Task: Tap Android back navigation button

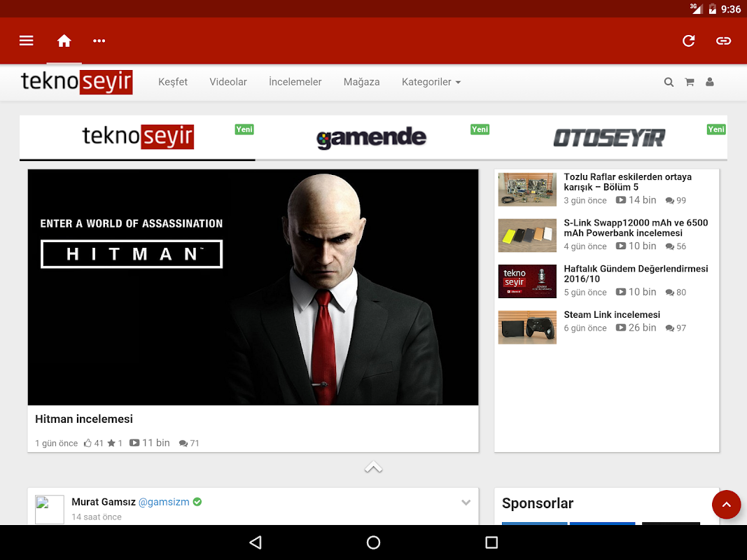Action: click(x=256, y=542)
